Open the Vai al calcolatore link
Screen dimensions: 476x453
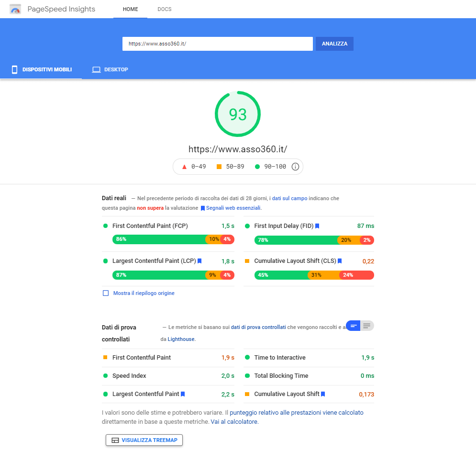(x=234, y=422)
